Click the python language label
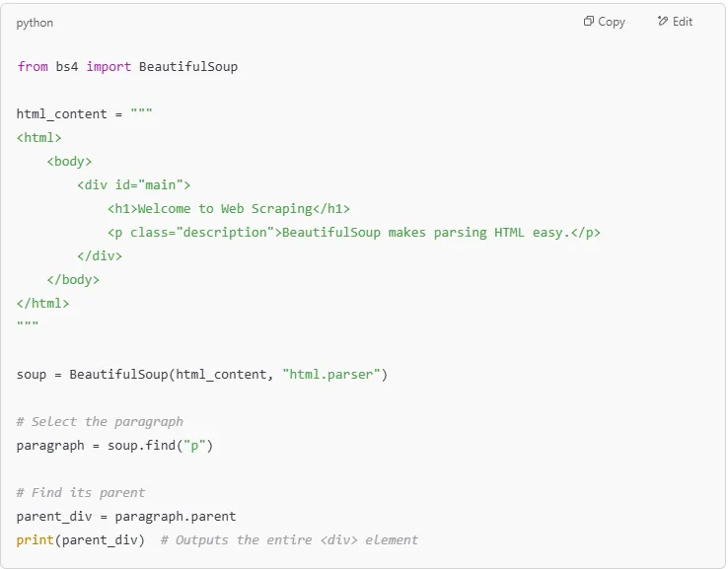This screenshot has height=569, width=728. [35, 23]
